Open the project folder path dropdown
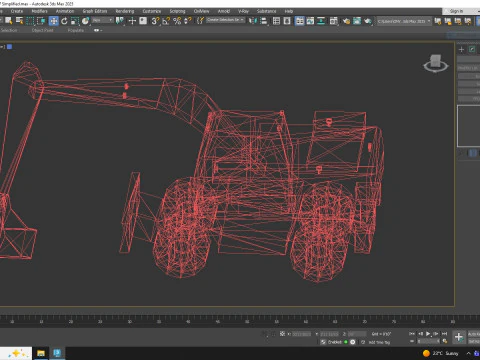This screenshot has height=360, width=480. (x=404, y=21)
